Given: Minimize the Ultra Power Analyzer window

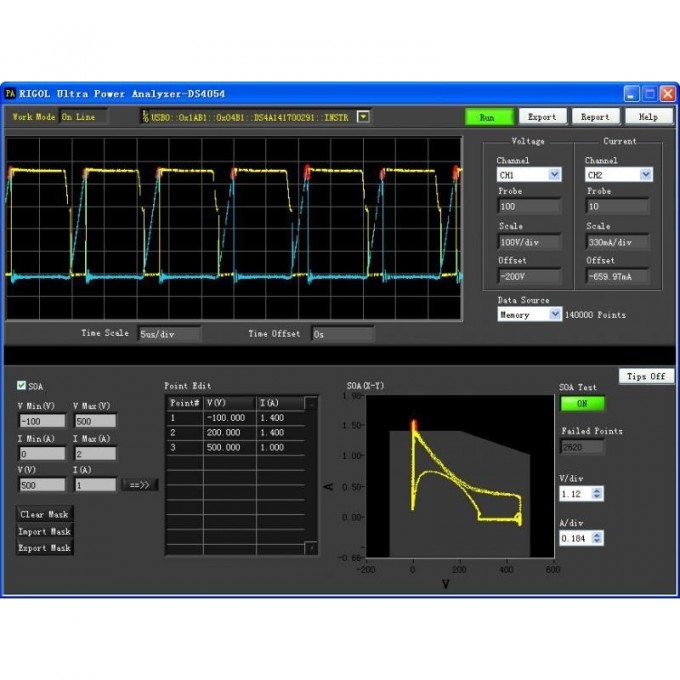Looking at the screenshot, I should [x=631, y=93].
